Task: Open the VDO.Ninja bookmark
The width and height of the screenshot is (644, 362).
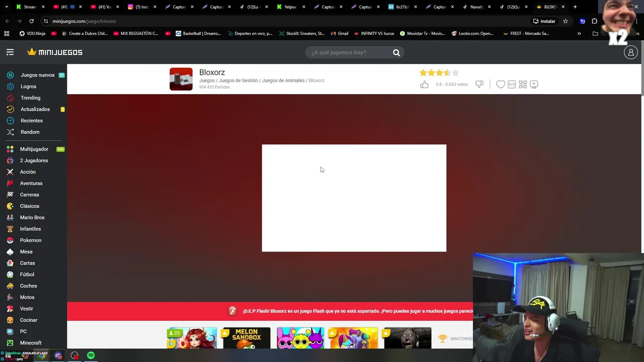Action: click(32, 34)
